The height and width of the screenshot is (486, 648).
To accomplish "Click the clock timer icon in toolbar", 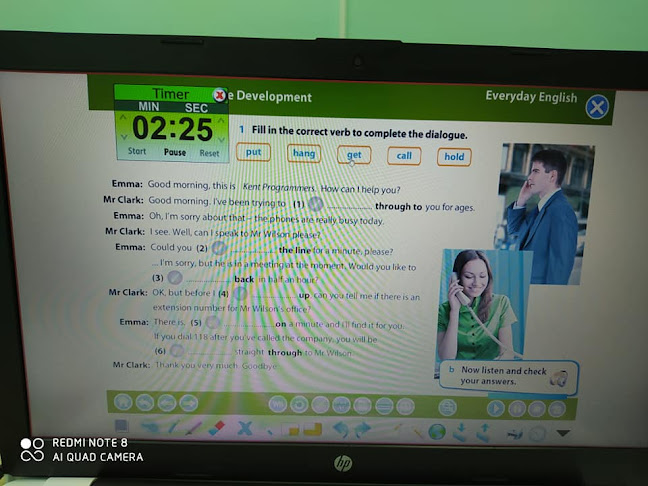I will point(537,434).
